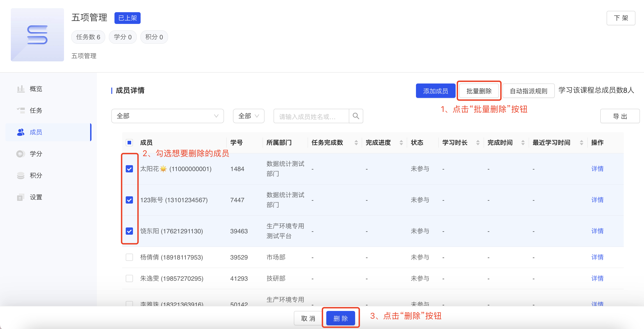
Task: Click the search magnifier icon
Action: click(356, 116)
